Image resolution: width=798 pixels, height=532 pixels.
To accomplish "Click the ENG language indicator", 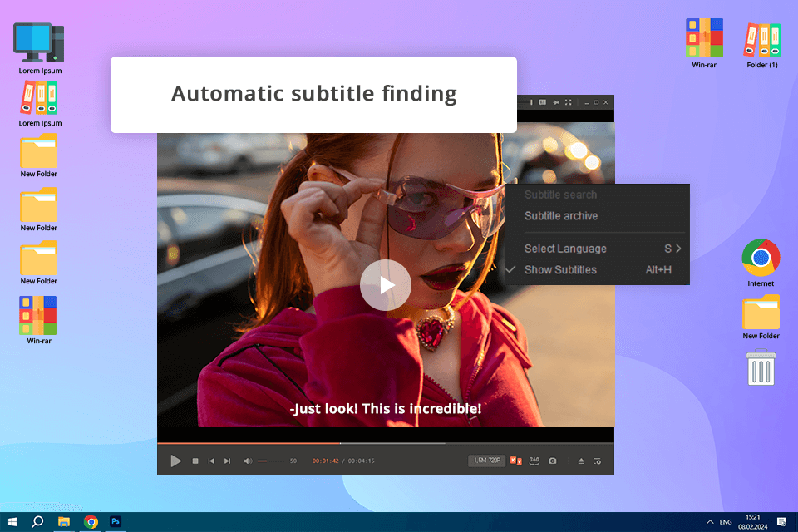I will [726, 522].
